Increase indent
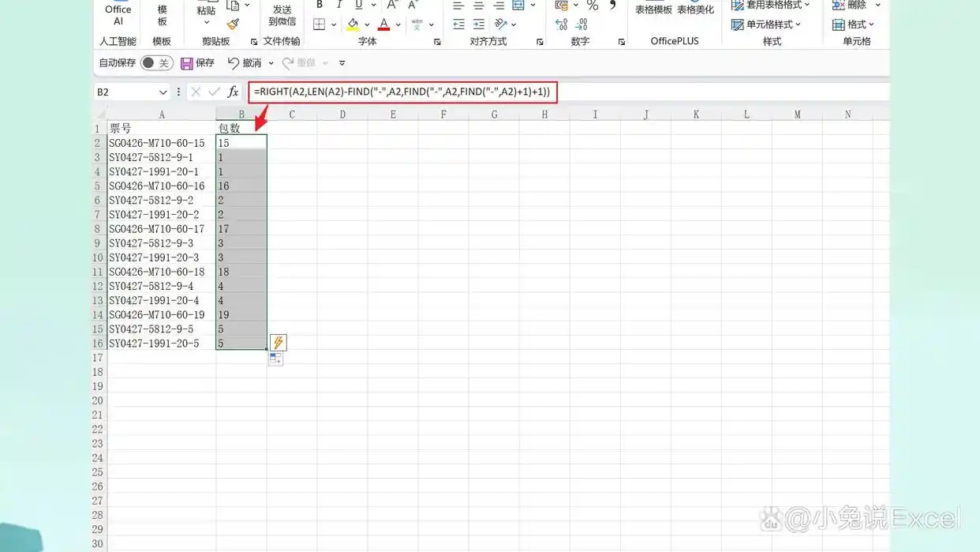This screenshot has height=552, width=980. tap(478, 24)
